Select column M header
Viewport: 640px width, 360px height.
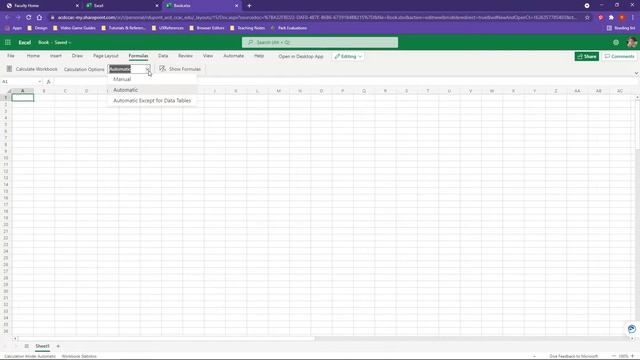pyautogui.click(x=278, y=91)
